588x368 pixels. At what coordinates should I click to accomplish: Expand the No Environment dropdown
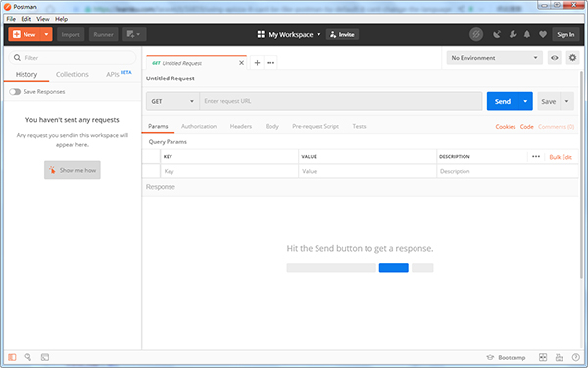pyautogui.click(x=494, y=58)
